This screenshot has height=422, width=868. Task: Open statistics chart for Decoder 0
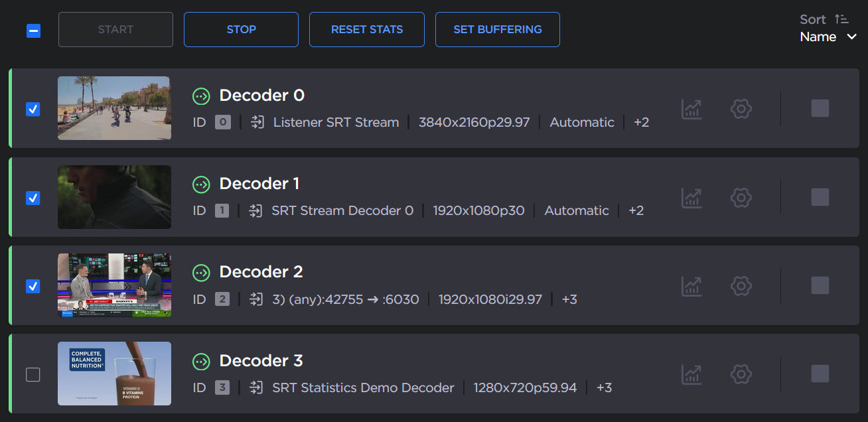[x=691, y=109]
